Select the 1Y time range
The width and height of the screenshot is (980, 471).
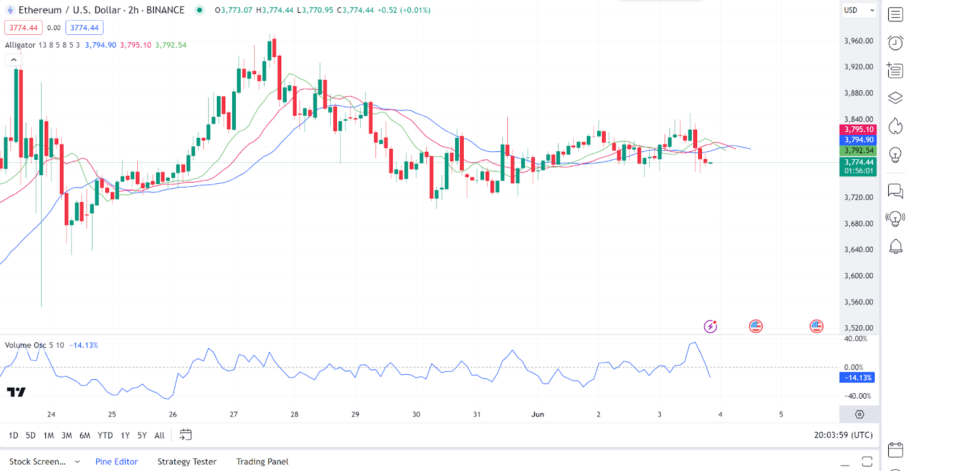(125, 435)
